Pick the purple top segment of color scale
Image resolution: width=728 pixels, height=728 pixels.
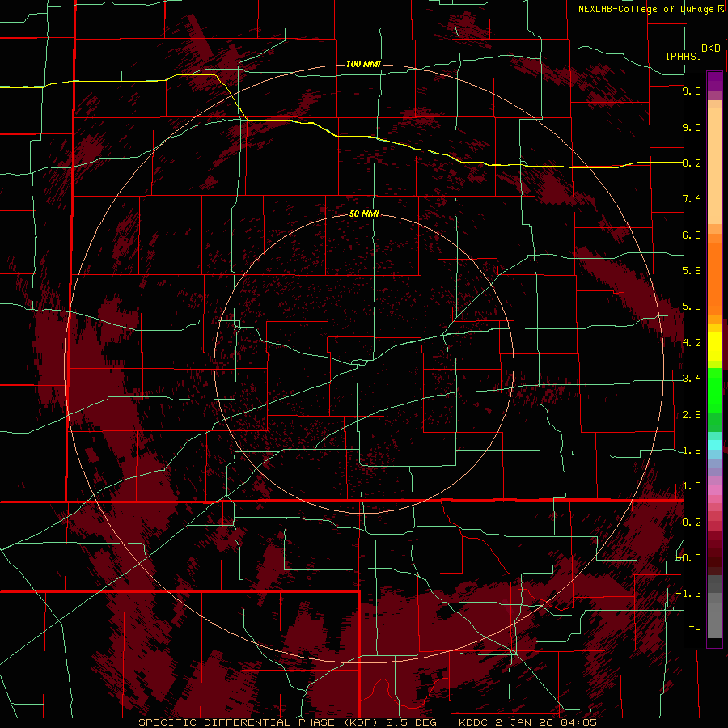(714, 81)
